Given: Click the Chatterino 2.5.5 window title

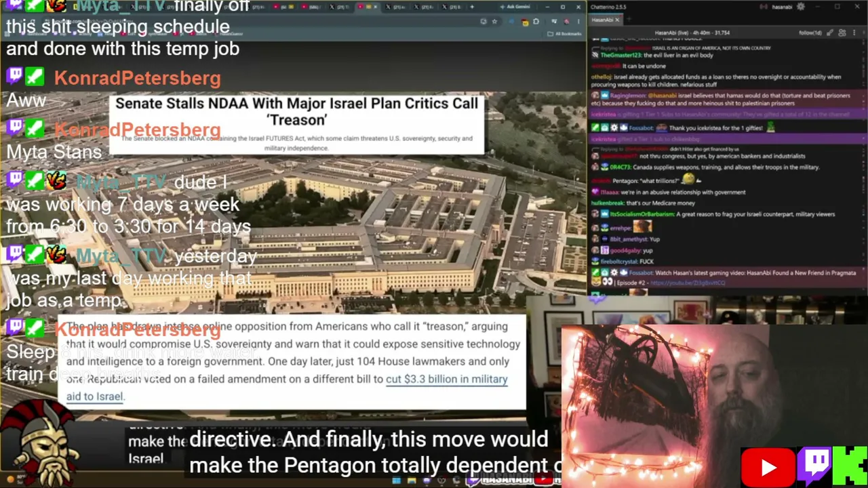Looking at the screenshot, I should point(608,7).
